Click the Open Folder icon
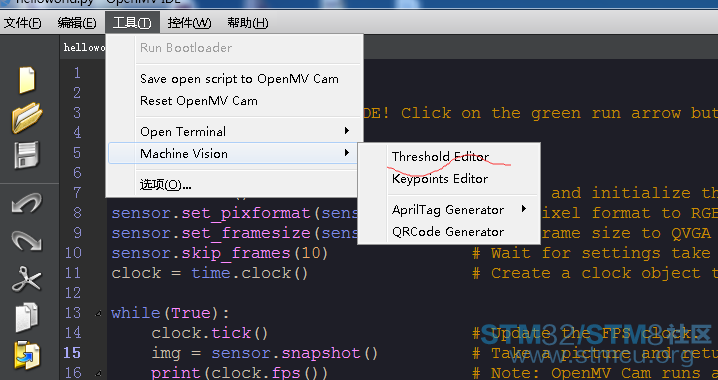The image size is (718, 380). (27, 118)
